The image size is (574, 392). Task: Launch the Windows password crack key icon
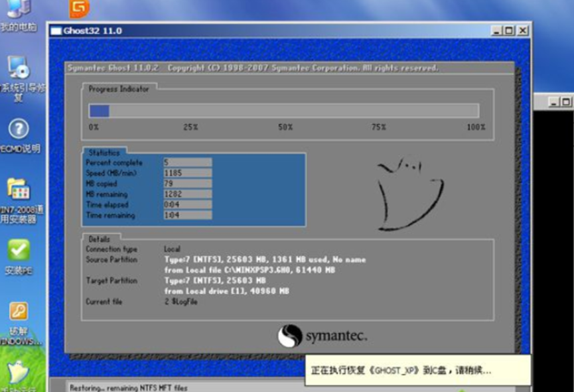[x=18, y=311]
